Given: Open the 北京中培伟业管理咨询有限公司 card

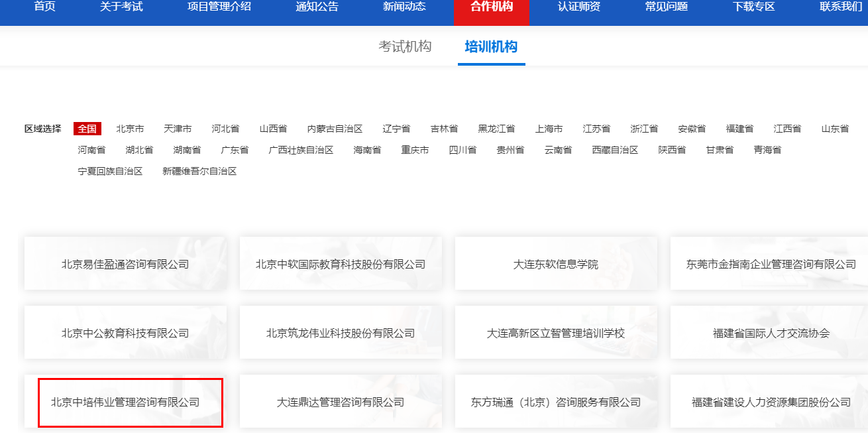Looking at the screenshot, I should click(x=125, y=401).
